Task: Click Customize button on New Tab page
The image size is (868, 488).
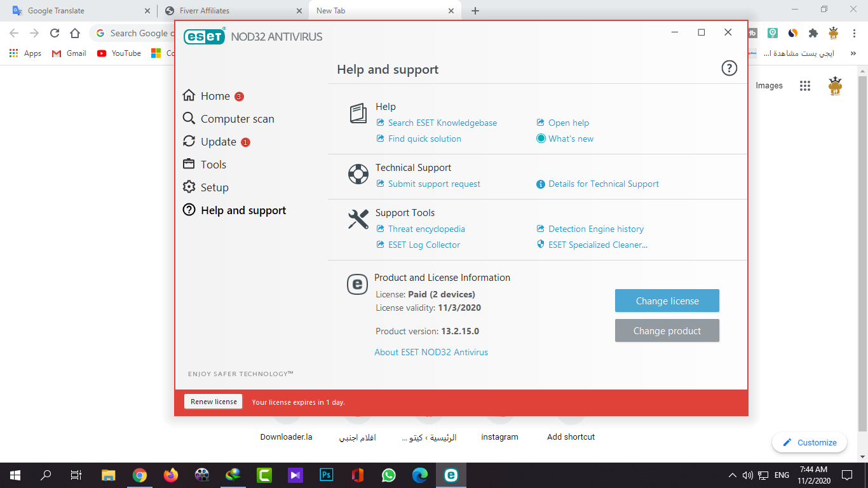Action: click(x=810, y=442)
